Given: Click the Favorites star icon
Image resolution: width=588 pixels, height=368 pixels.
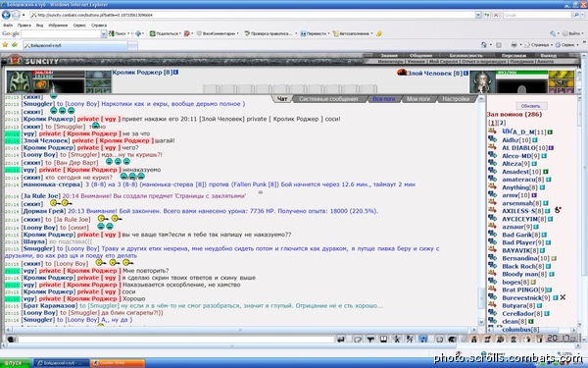Looking at the screenshot, I should coord(5,45).
